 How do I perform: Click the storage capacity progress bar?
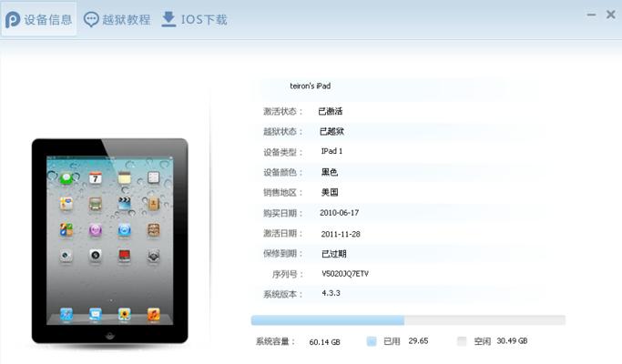[408, 320]
